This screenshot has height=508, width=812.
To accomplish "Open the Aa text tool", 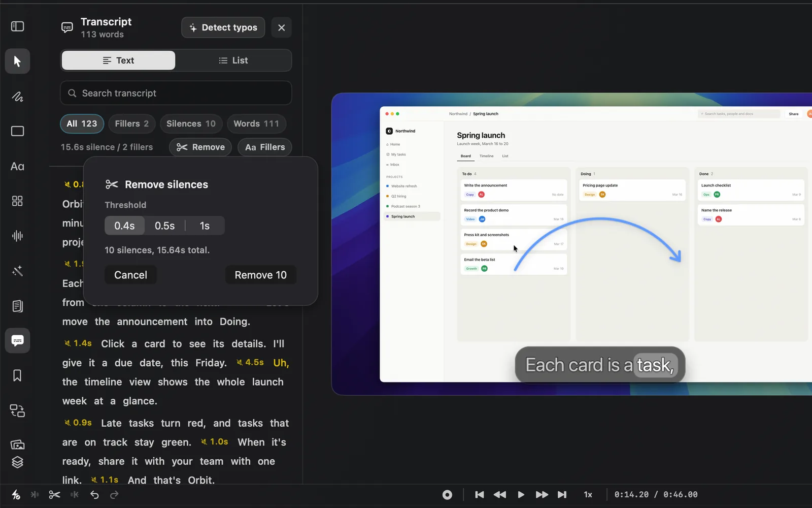I will 17,166.
